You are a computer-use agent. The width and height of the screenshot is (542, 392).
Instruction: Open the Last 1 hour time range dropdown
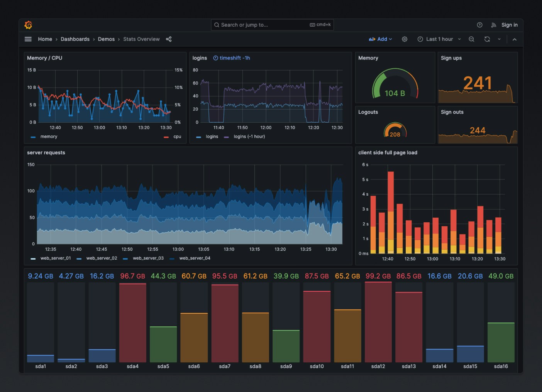(x=439, y=39)
